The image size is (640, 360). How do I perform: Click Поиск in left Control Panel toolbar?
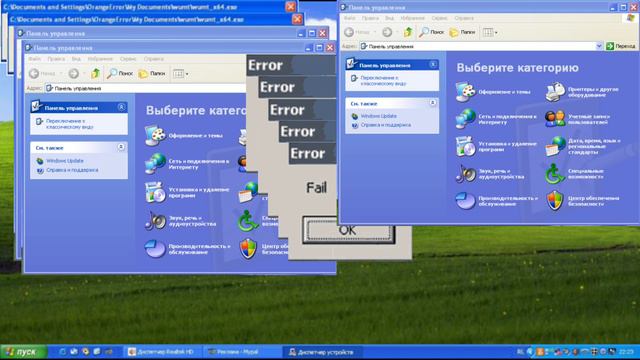[x=120, y=73]
